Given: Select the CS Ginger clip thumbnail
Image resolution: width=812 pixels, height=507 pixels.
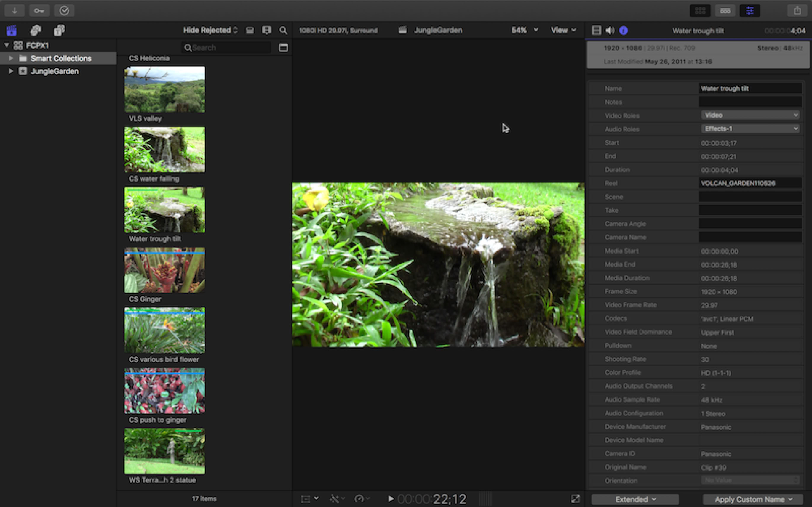Looking at the screenshot, I should click(164, 270).
